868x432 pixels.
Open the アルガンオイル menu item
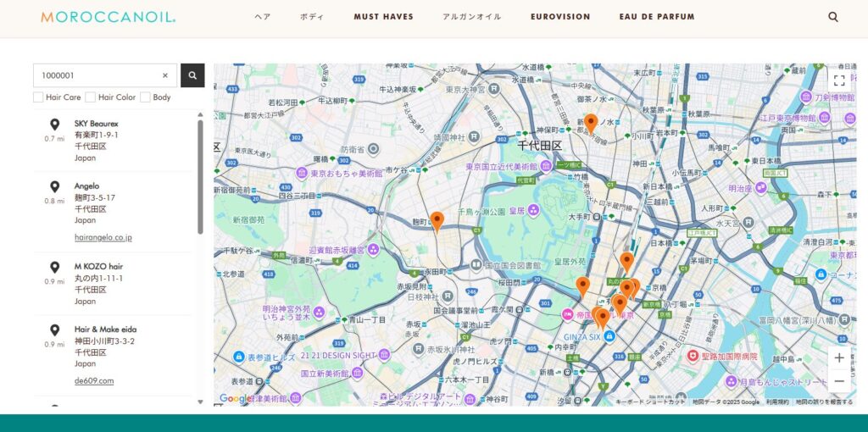coord(471,17)
